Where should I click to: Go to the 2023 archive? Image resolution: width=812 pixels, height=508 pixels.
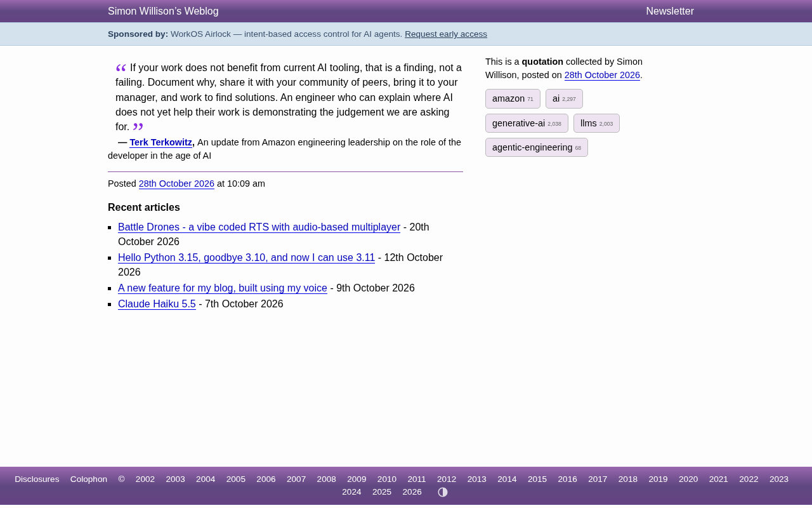[x=779, y=479]
